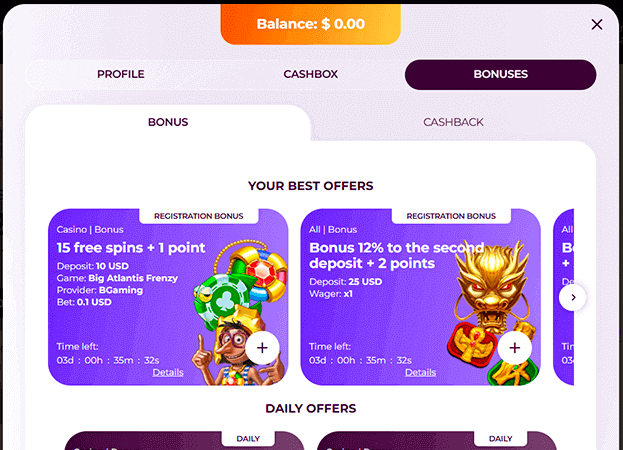Open the BONUS sub-tab
623x450 pixels.
pos(168,122)
